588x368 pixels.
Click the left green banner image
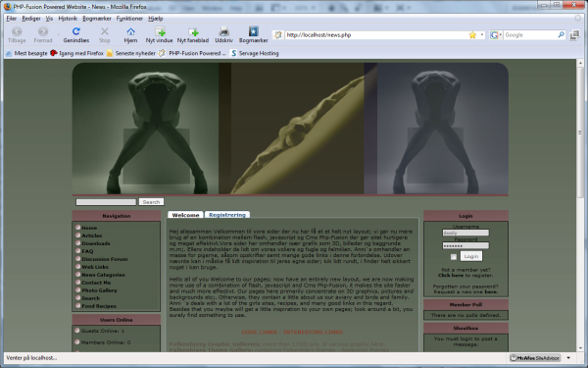(x=145, y=129)
